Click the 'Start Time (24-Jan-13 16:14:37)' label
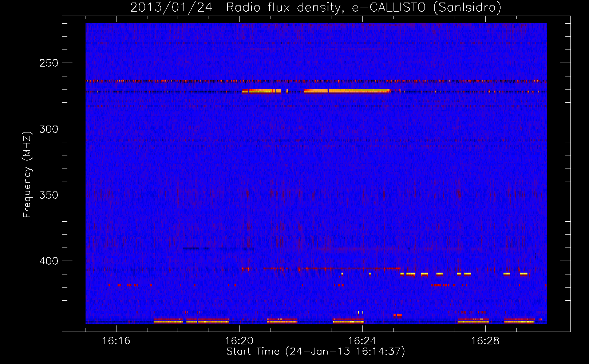The height and width of the screenshot is (364, 589). 316,352
